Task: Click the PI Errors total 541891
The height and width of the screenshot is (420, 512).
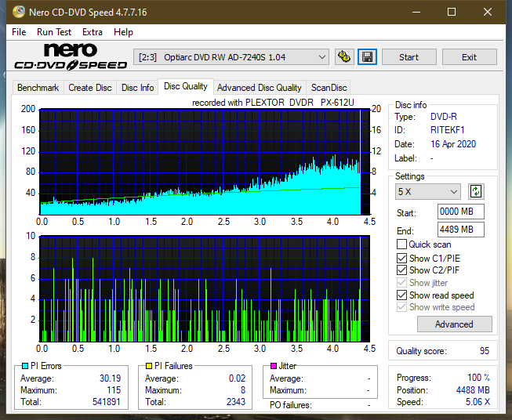Action: [x=107, y=402]
